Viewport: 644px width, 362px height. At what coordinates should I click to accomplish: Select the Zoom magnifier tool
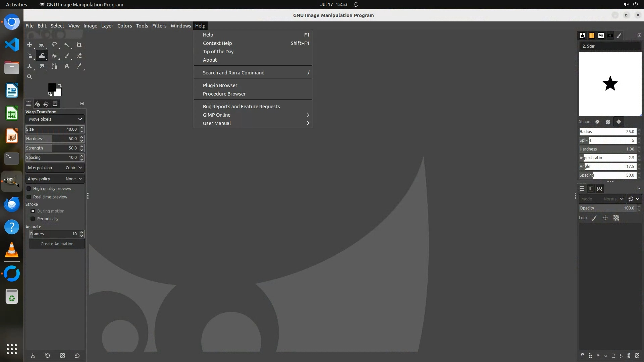(x=30, y=77)
